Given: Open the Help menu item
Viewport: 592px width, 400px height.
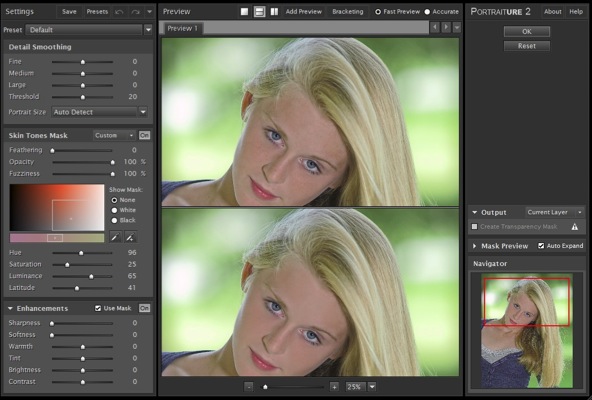Looking at the screenshot, I should coord(576,12).
